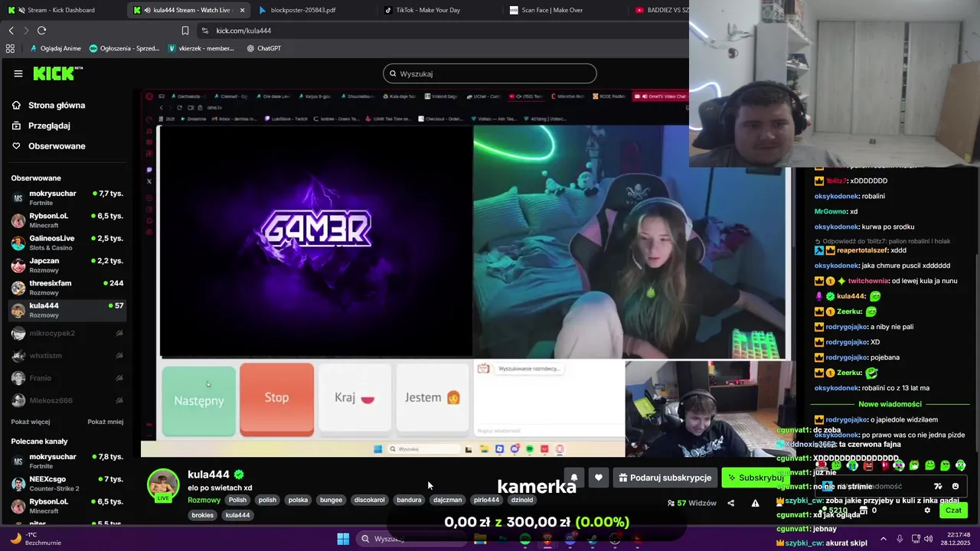
Task: Select the dzinold tag
Action: tap(521, 500)
